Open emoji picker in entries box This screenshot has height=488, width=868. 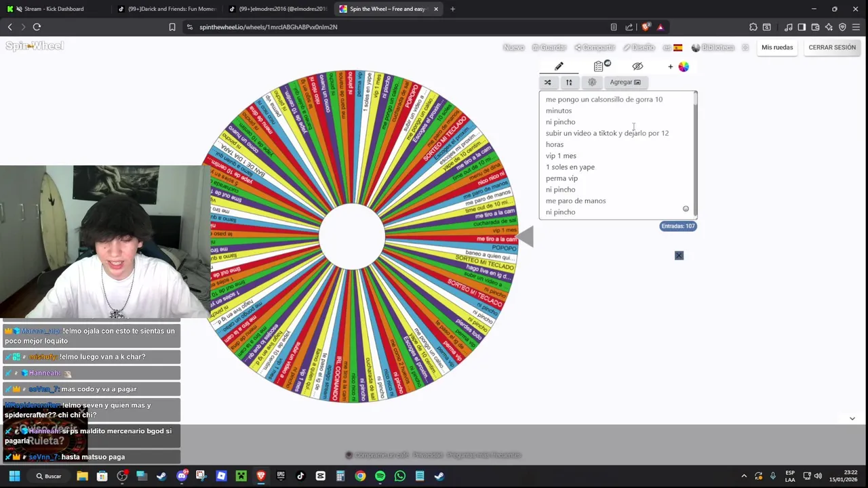point(686,209)
